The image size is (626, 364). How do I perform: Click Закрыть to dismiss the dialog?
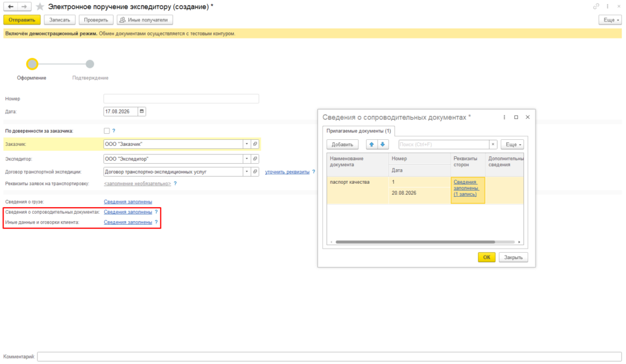pyautogui.click(x=513, y=257)
